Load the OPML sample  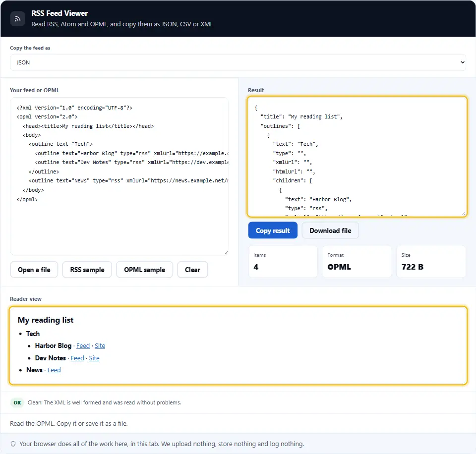144,270
